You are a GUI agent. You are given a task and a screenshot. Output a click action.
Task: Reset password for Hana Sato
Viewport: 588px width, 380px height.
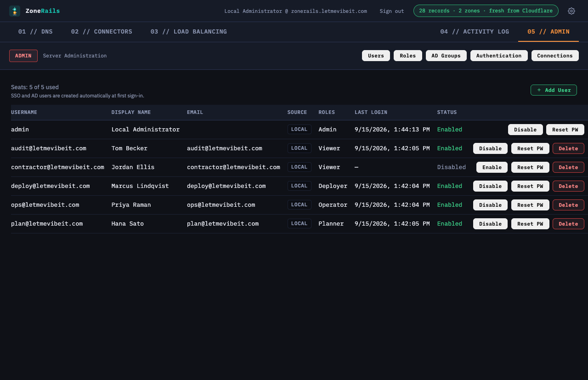click(530, 224)
